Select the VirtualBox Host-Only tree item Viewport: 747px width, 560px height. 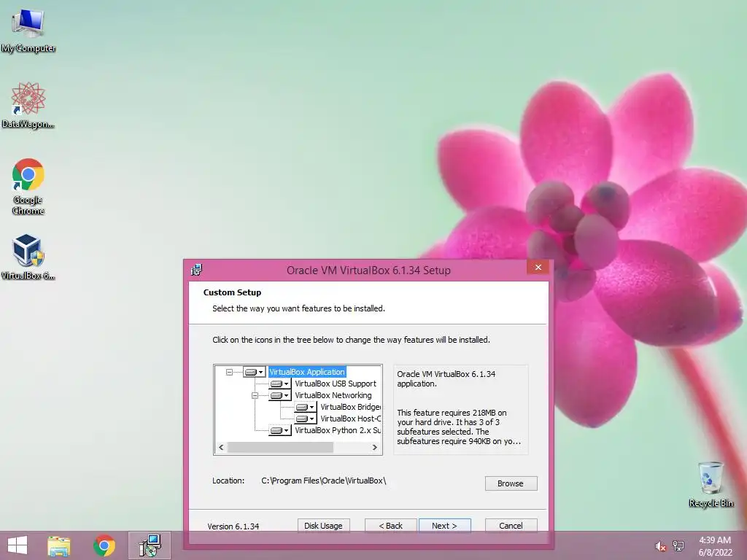350,419
